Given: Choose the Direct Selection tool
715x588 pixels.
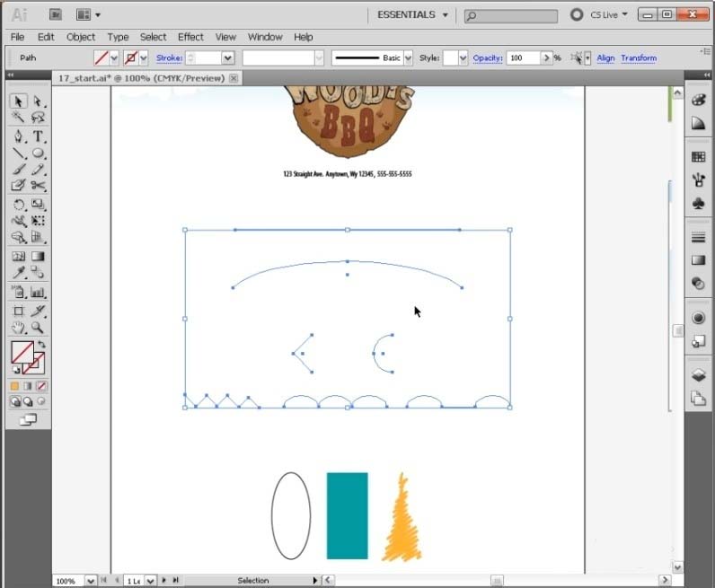Looking at the screenshot, I should tap(38, 101).
